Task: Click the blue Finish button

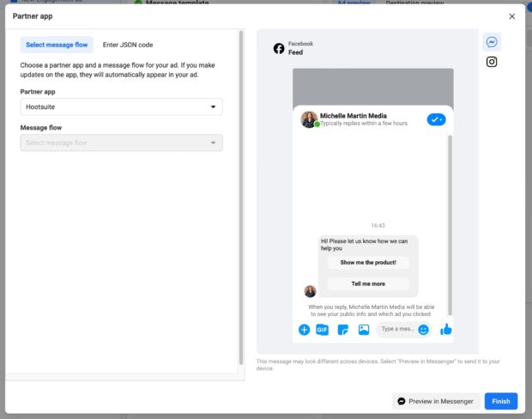Action: (501, 401)
